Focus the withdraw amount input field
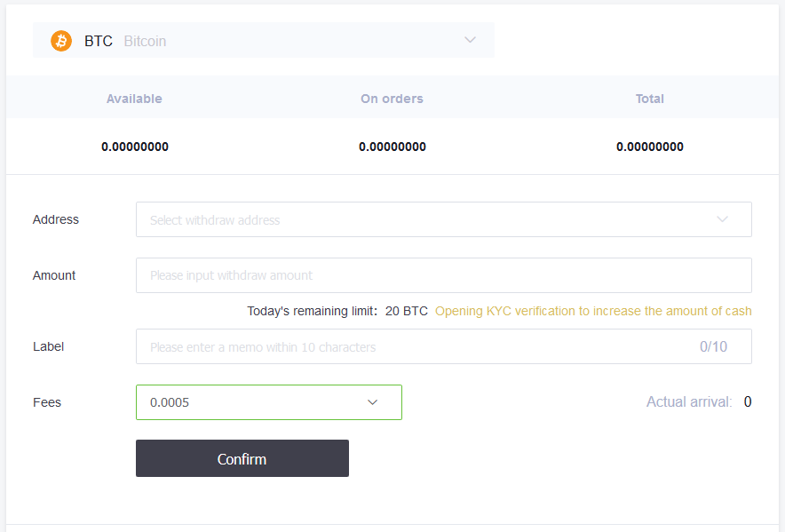 point(443,275)
